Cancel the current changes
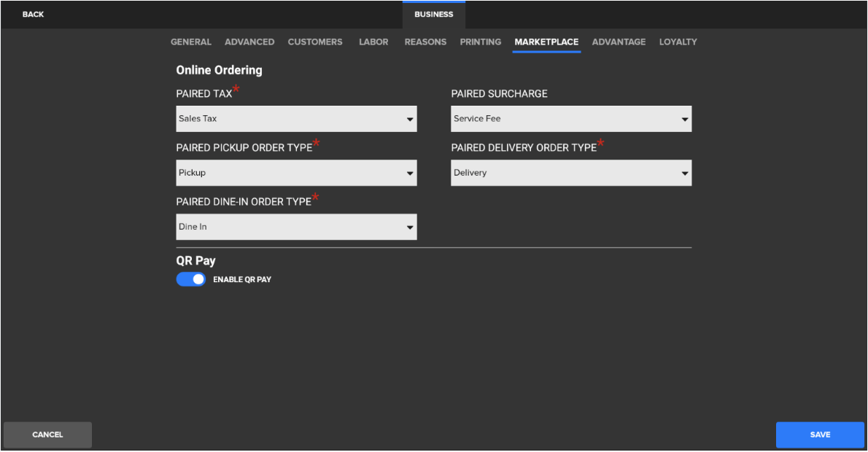868x452 pixels. click(x=47, y=435)
